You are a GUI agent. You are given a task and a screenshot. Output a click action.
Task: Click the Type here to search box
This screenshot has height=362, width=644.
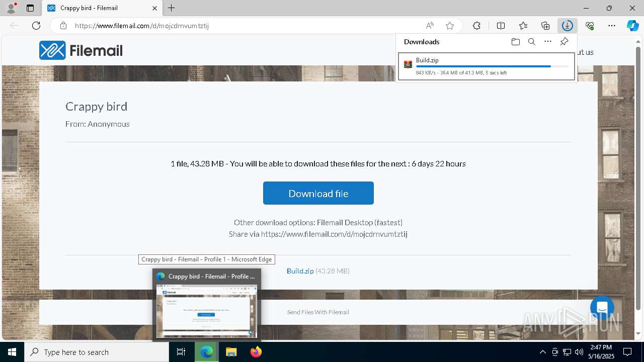[x=97, y=352]
